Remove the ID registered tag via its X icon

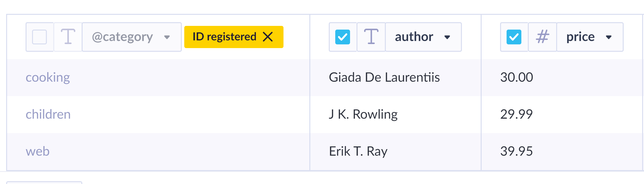click(268, 37)
